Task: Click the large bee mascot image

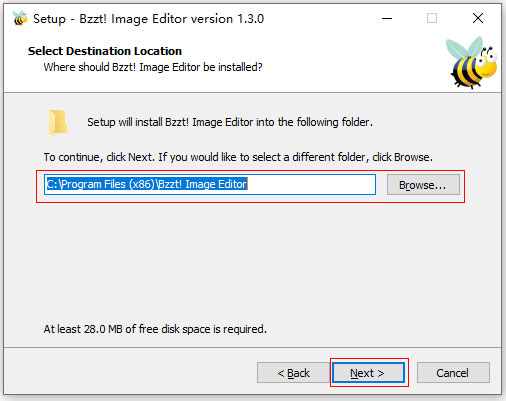Action: click(471, 62)
